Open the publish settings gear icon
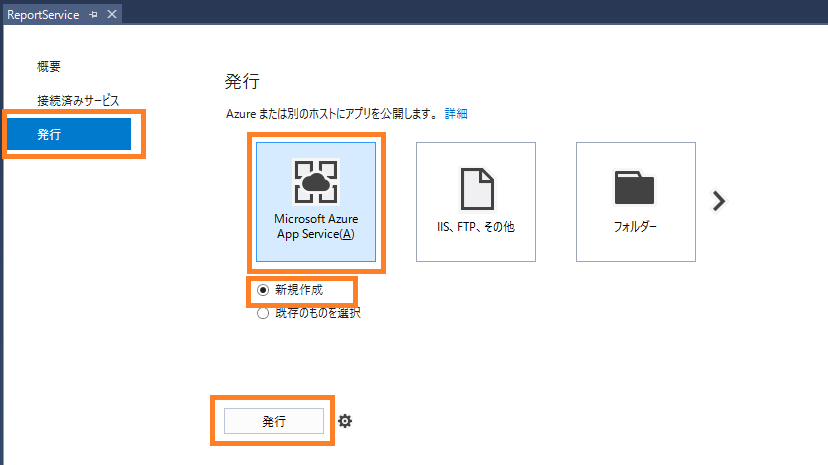Screen dimensions: 828x465 point(345,421)
